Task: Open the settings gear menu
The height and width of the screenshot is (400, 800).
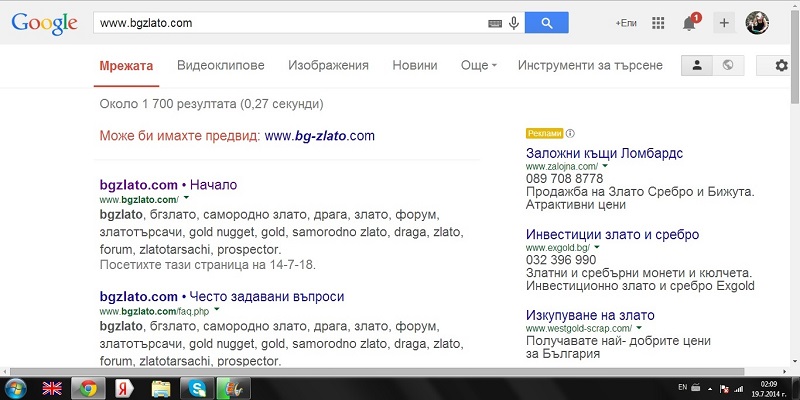Action: 781,66
